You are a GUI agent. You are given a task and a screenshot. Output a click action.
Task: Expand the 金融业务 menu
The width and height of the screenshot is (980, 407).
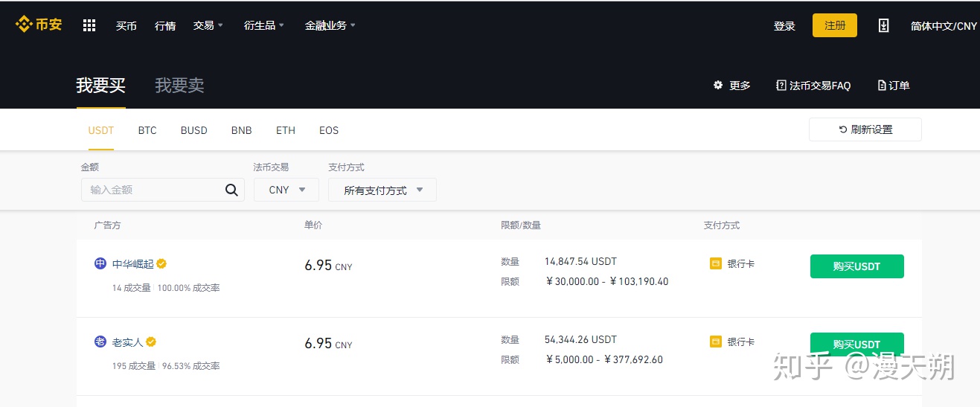[330, 25]
